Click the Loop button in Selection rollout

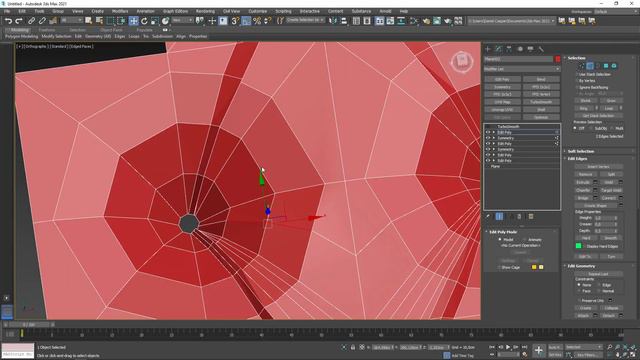point(609,108)
